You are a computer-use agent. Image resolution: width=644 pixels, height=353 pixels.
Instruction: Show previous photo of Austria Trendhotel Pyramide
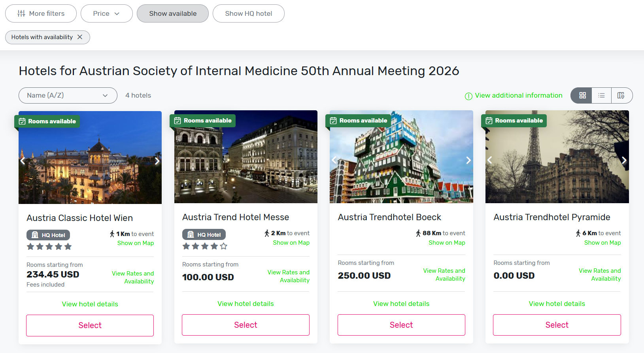[x=490, y=160]
